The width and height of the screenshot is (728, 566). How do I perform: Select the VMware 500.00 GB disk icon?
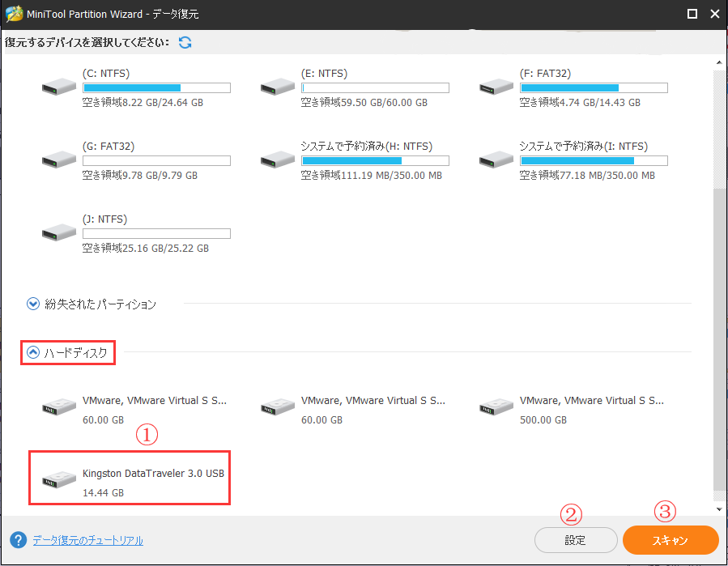pyautogui.click(x=496, y=406)
